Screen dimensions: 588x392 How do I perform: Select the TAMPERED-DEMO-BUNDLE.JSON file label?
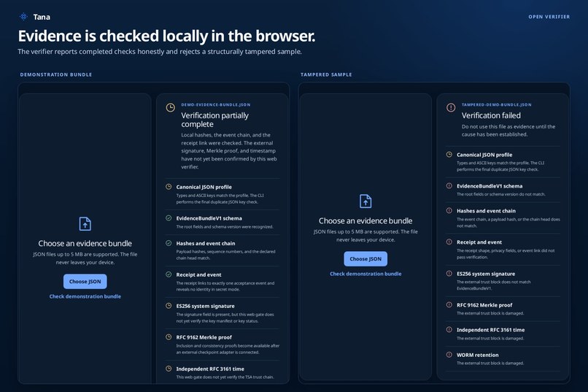[x=496, y=104]
